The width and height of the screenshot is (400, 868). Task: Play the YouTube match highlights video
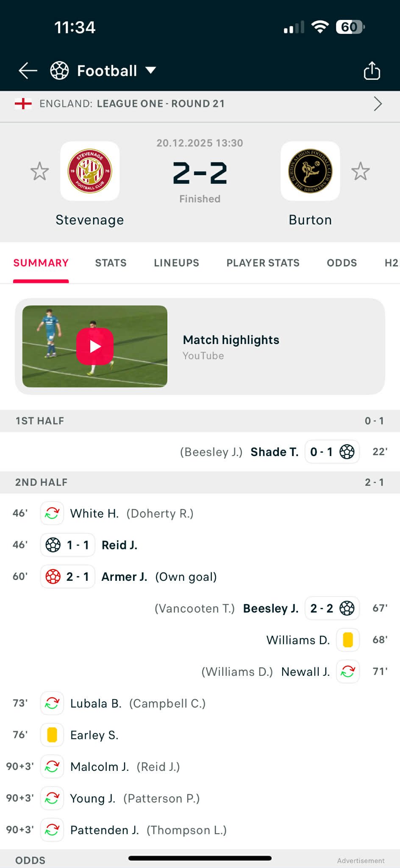pos(95,346)
